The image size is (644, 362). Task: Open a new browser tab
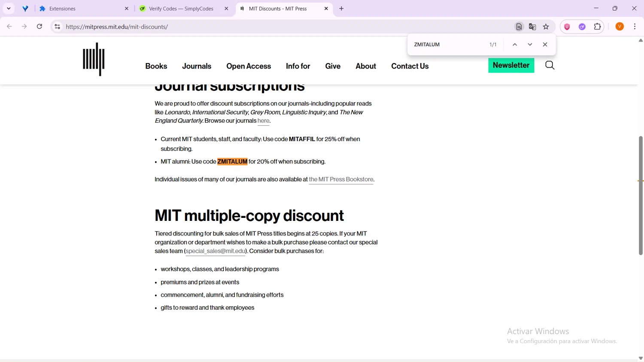(x=341, y=9)
